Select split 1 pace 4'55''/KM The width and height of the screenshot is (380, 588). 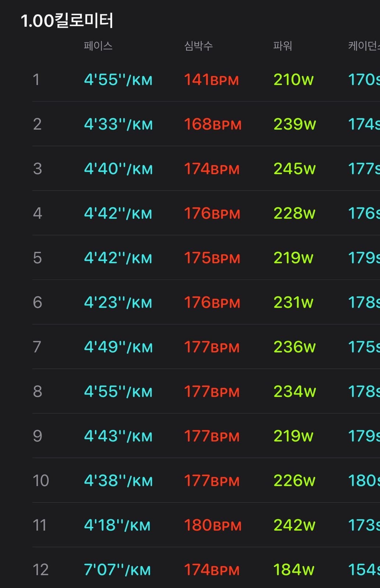point(118,80)
